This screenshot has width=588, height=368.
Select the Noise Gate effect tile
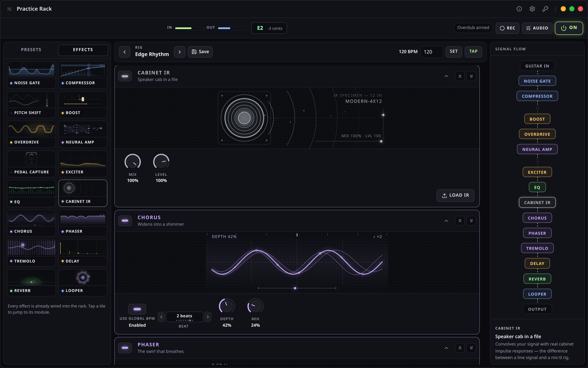(31, 75)
